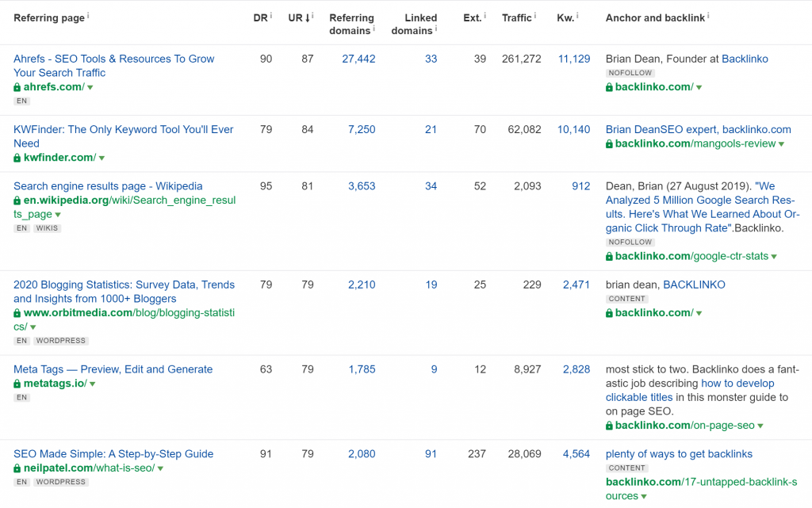Click the info icon beside Referring page header
Image resolution: width=812 pixels, height=508 pixels.
[88, 16]
